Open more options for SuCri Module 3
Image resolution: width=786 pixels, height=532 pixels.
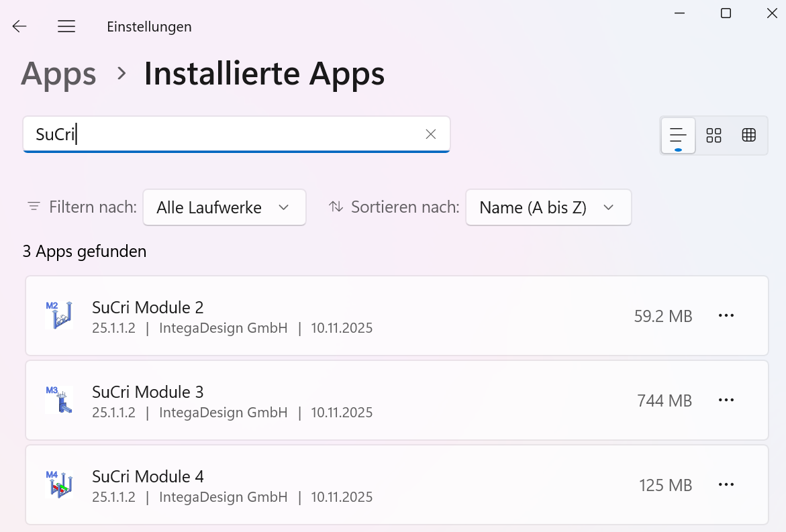click(726, 401)
